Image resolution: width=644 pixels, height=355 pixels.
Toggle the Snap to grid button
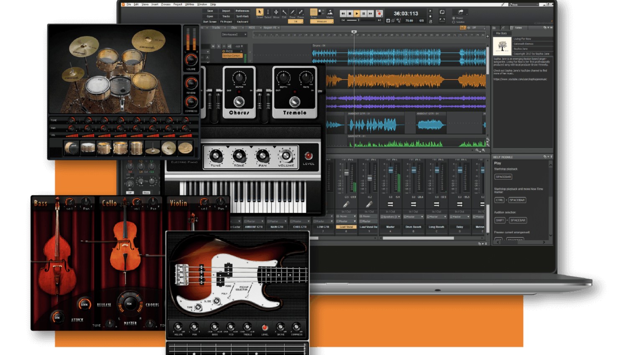314,13
